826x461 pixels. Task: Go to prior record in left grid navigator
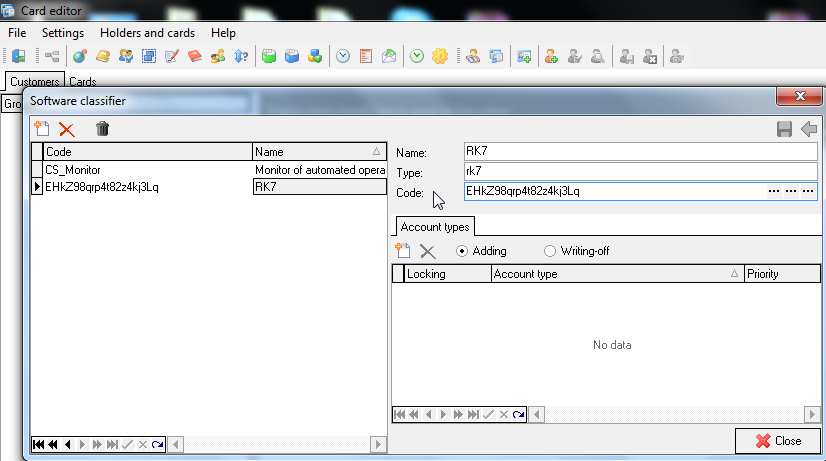point(67,445)
